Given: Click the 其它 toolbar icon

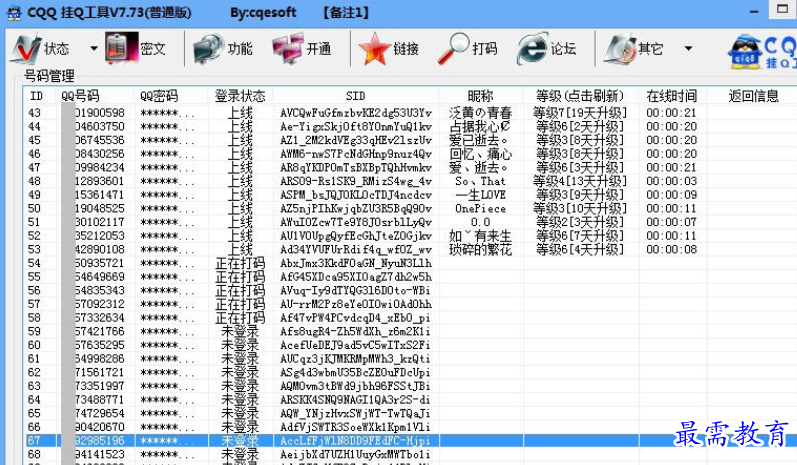Looking at the screenshot, I should tap(620, 49).
